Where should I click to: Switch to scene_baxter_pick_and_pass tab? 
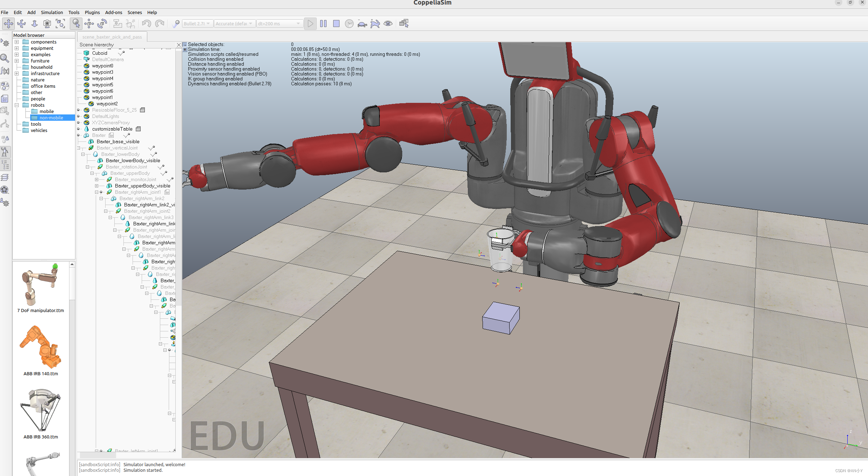pyautogui.click(x=112, y=37)
